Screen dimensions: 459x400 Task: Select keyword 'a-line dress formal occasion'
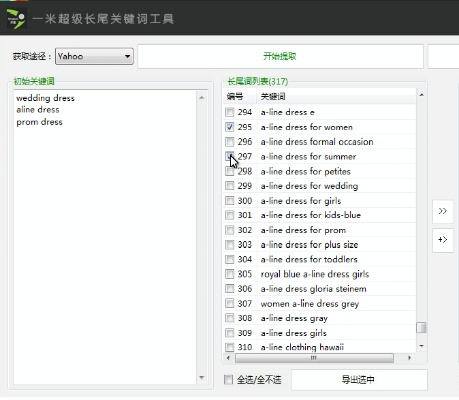[317, 142]
